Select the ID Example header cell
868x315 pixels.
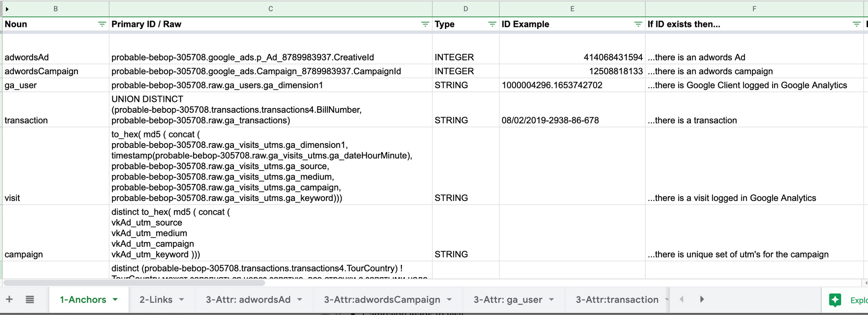click(572, 24)
